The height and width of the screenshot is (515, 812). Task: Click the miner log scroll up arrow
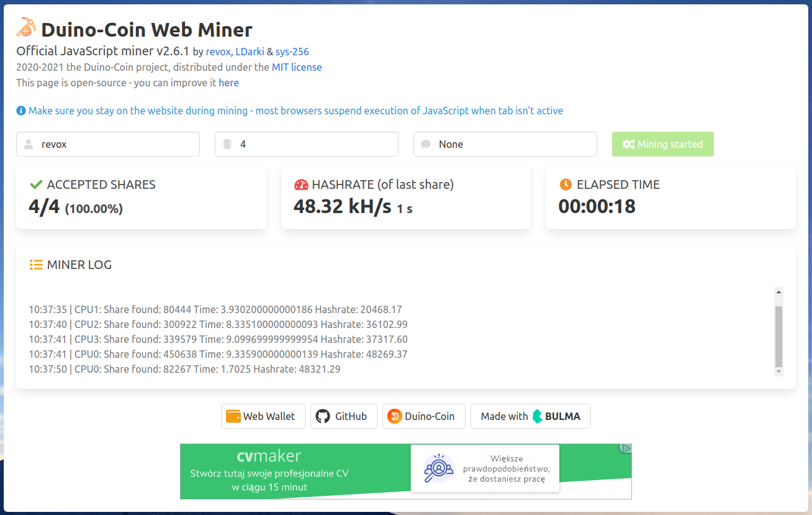[778, 291]
